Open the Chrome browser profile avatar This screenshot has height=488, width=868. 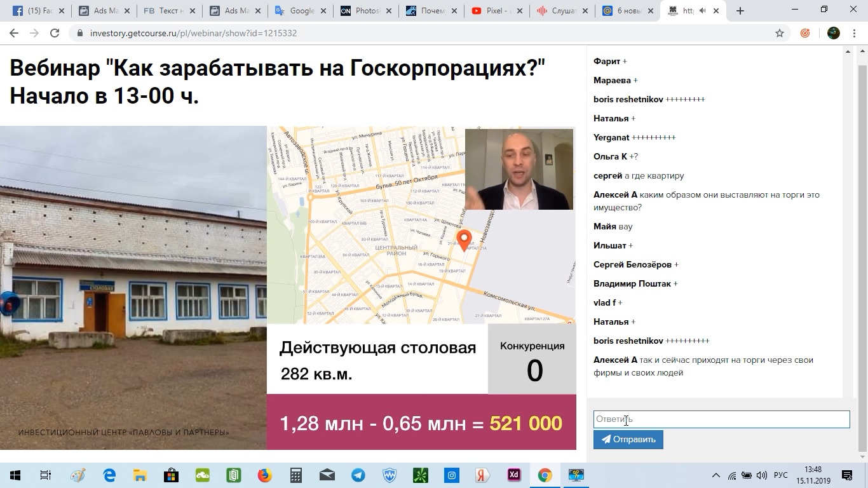click(832, 32)
